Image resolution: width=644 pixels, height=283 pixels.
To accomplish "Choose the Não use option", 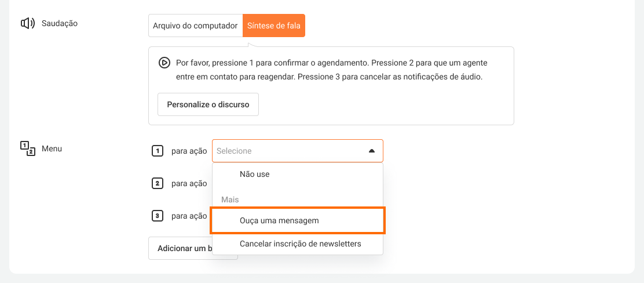I will pyautogui.click(x=254, y=174).
